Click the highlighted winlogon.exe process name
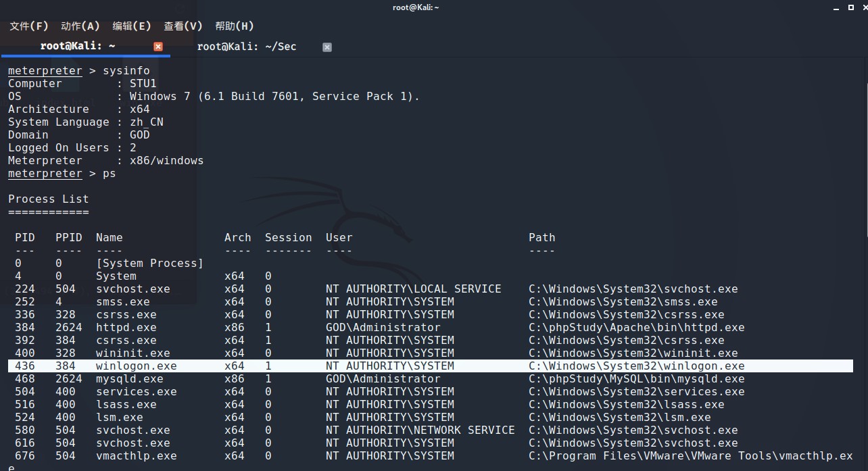Image resolution: width=868 pixels, height=471 pixels. 136,366
